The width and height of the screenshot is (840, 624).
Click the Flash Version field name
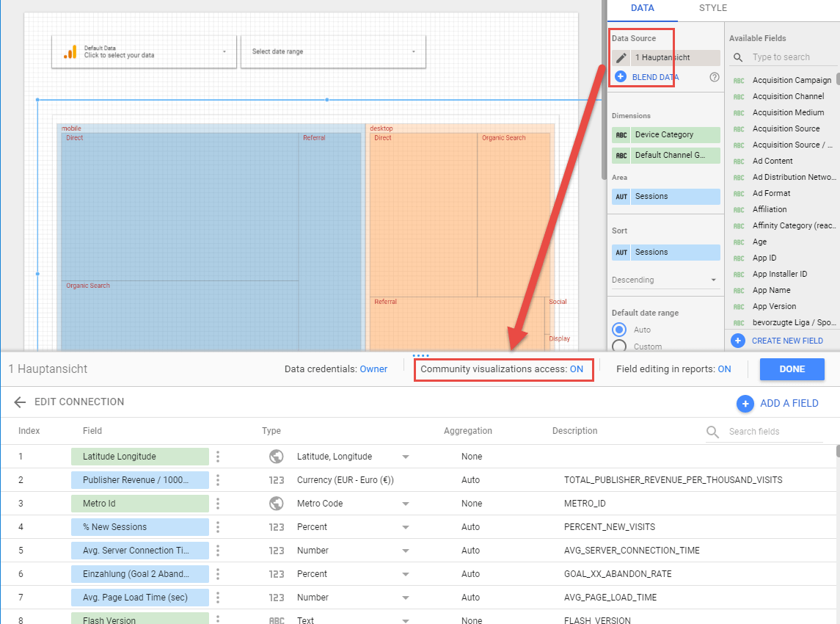coord(109,619)
